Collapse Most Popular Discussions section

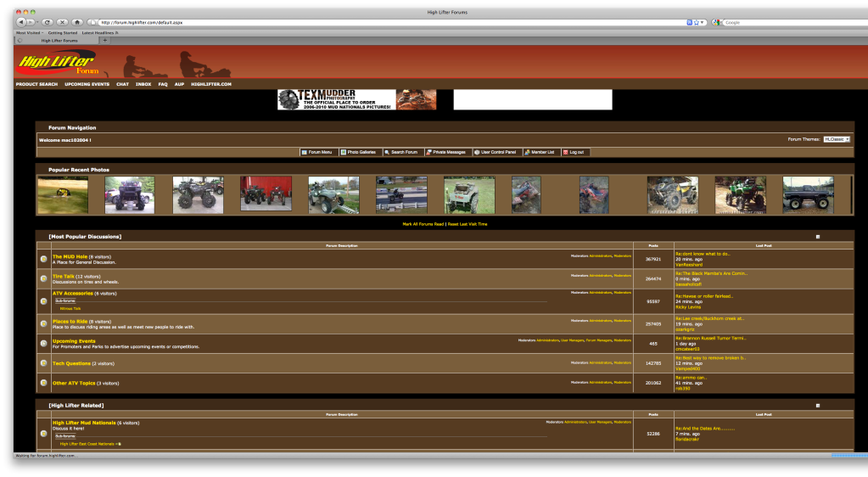(818, 237)
